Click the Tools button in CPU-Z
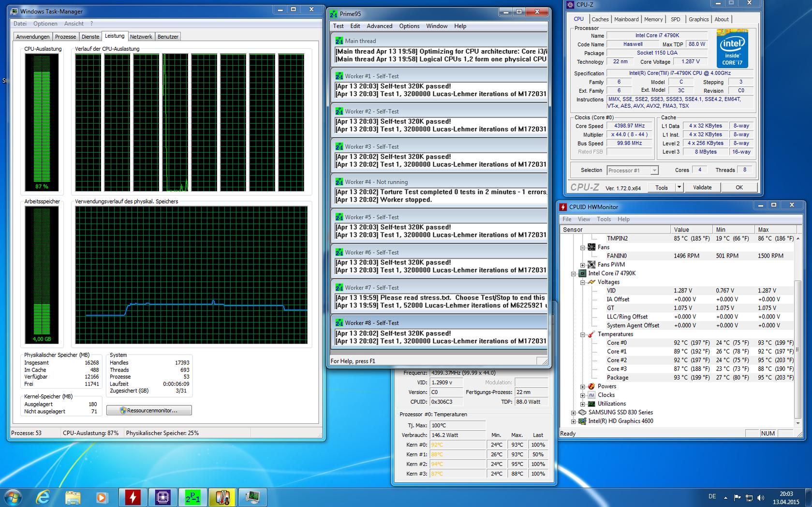Image resolution: width=812 pixels, height=507 pixels. [x=662, y=187]
